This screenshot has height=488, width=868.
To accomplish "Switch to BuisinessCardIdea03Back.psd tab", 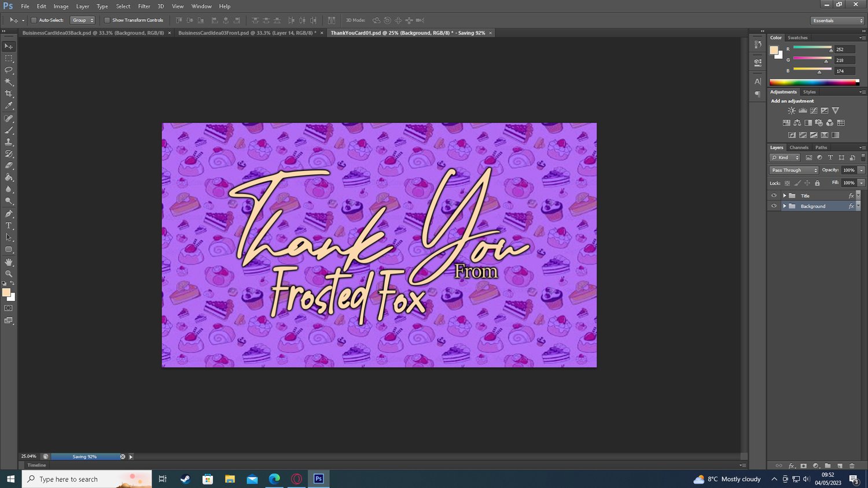I will coord(93,33).
